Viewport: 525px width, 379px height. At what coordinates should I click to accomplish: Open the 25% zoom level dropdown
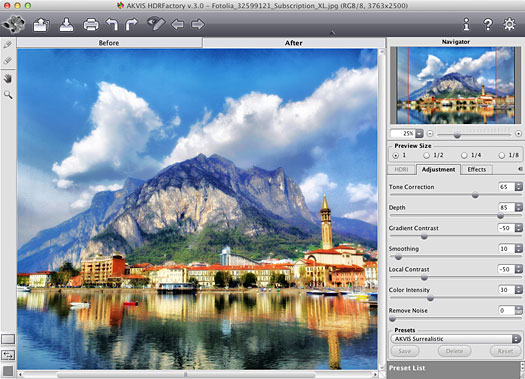click(419, 134)
